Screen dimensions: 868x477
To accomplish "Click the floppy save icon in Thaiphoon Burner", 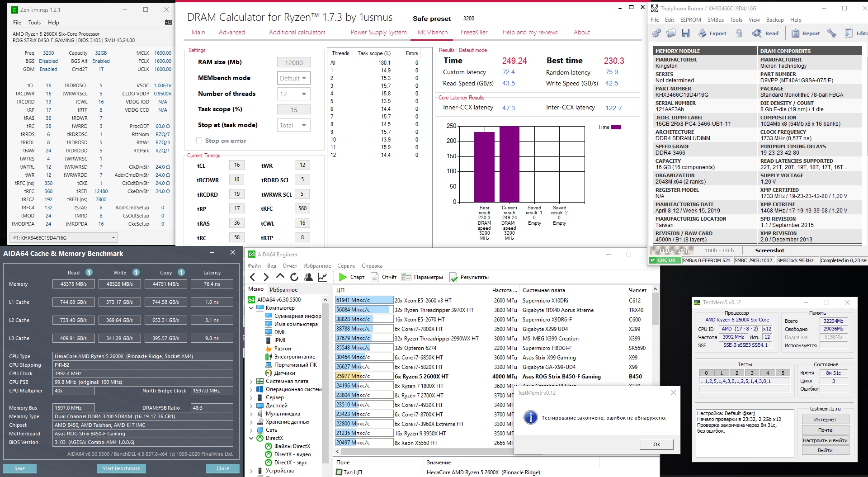I will click(685, 33).
